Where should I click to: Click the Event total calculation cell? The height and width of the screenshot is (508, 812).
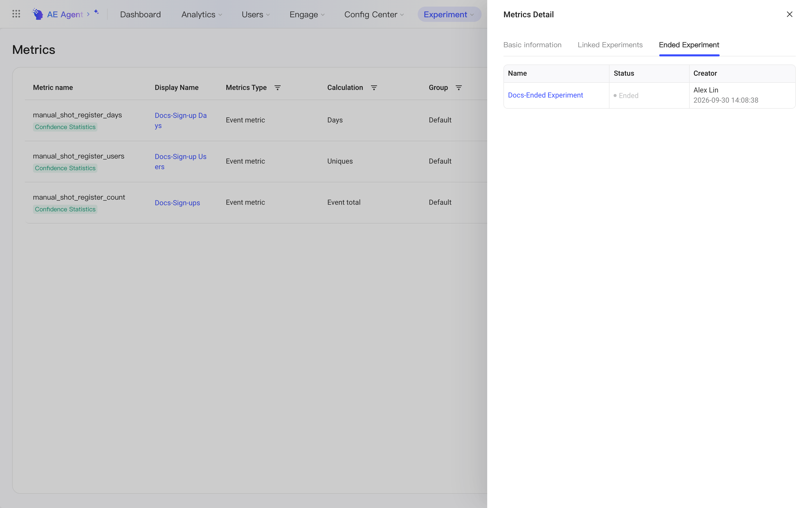point(344,202)
